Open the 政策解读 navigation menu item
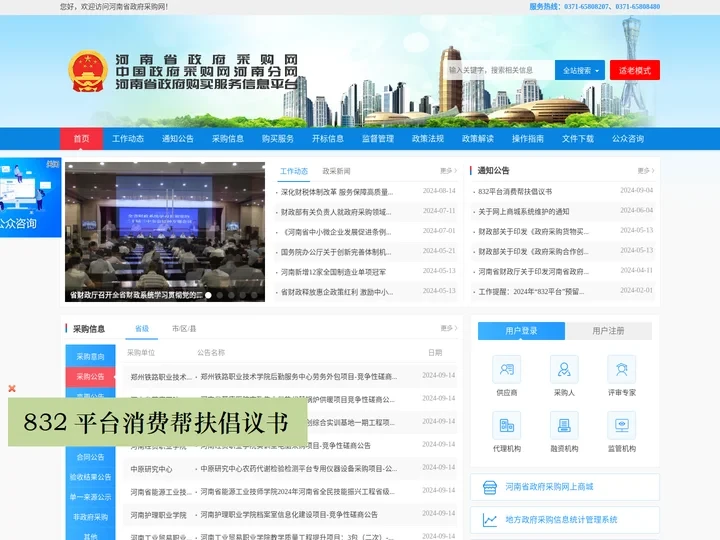The height and width of the screenshot is (540, 720). [x=478, y=139]
